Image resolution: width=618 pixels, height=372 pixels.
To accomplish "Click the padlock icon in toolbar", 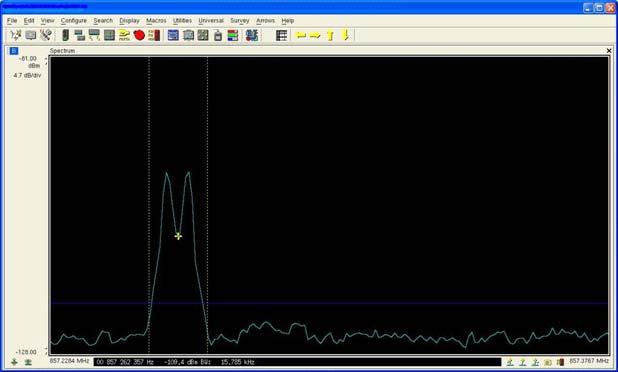I will (x=218, y=35).
